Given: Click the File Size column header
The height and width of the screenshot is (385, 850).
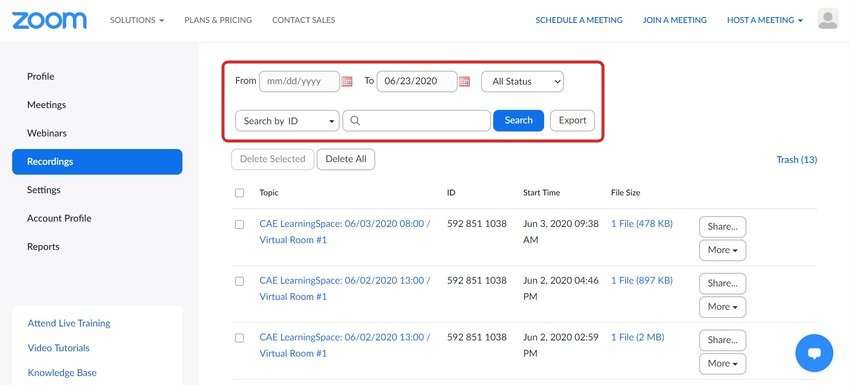Looking at the screenshot, I should tap(626, 192).
